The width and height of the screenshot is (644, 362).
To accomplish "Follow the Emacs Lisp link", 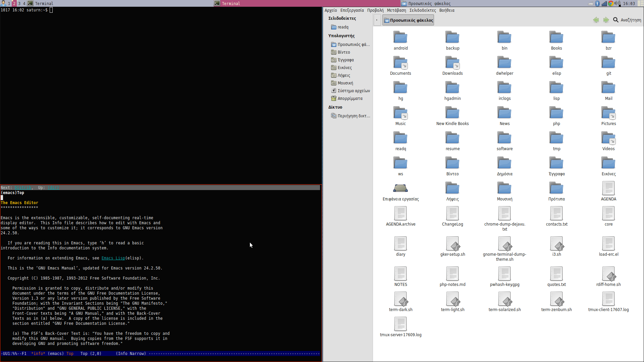I will [x=113, y=258].
